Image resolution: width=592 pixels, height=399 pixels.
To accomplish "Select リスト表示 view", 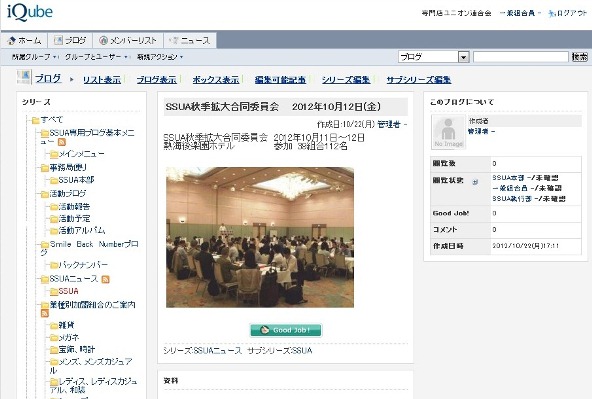I will 102,80.
